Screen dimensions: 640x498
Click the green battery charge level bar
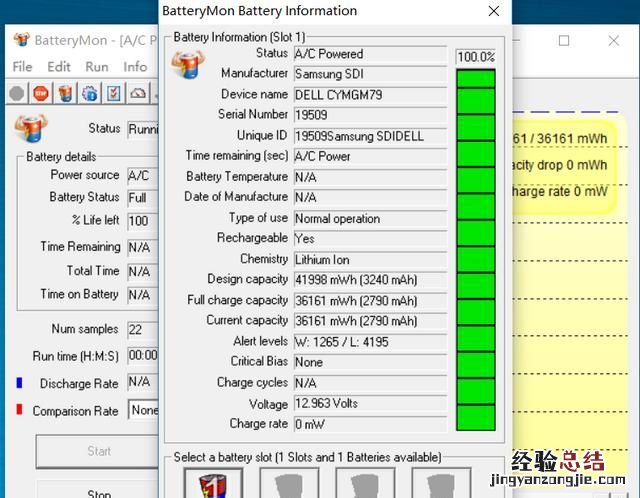click(x=476, y=250)
